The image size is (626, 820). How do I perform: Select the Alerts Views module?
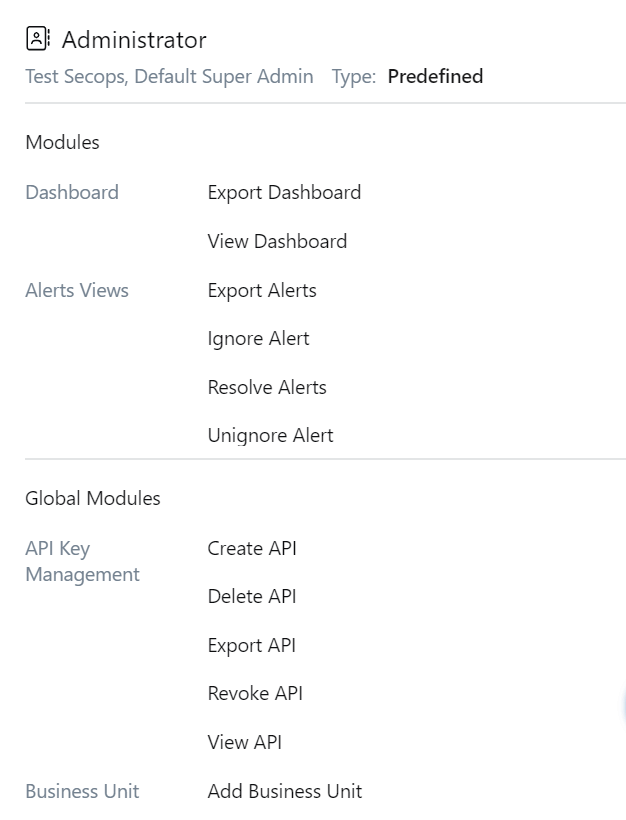77,290
